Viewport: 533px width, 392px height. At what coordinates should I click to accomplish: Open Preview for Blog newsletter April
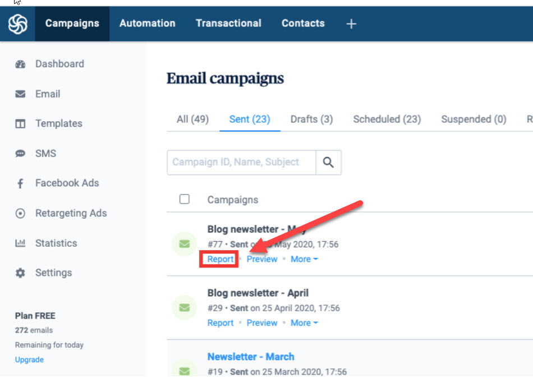point(262,323)
